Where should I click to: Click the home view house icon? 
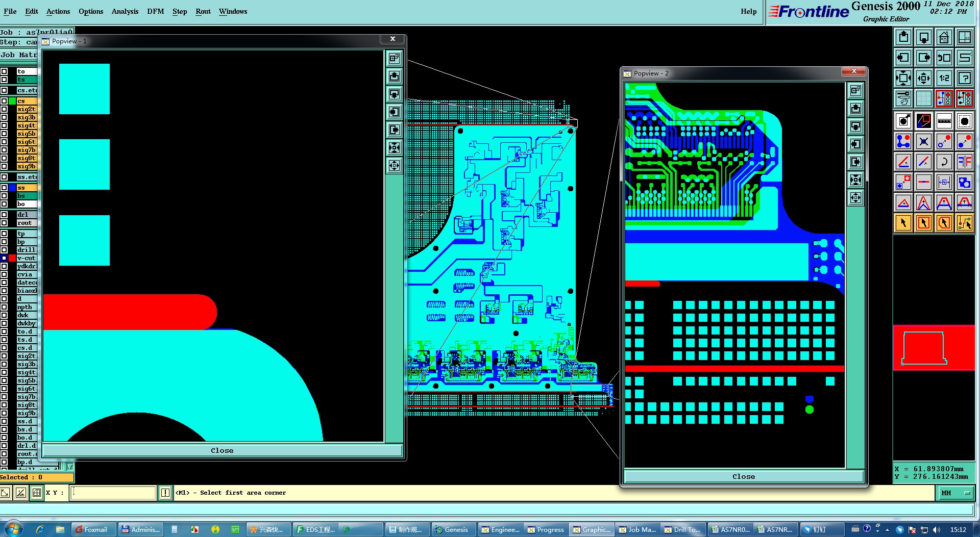pos(944,37)
